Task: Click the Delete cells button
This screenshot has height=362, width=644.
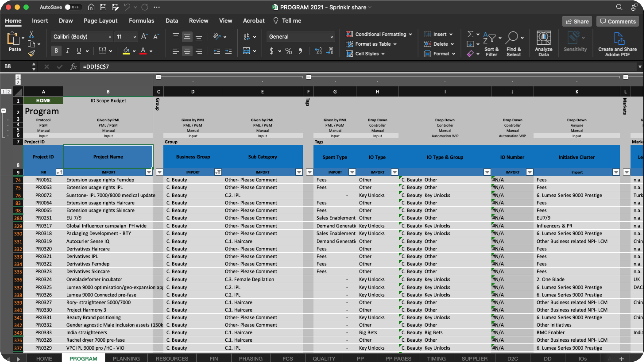Action: coord(439,44)
